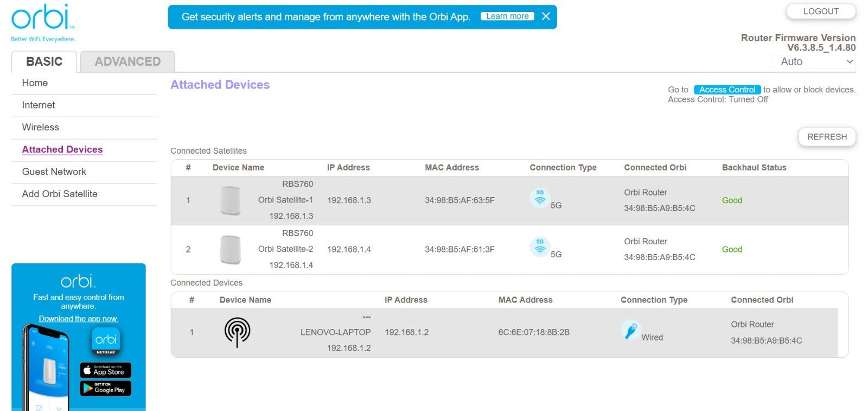Click the Orbi logo at top left
868x411 pixels.
pyautogui.click(x=43, y=23)
